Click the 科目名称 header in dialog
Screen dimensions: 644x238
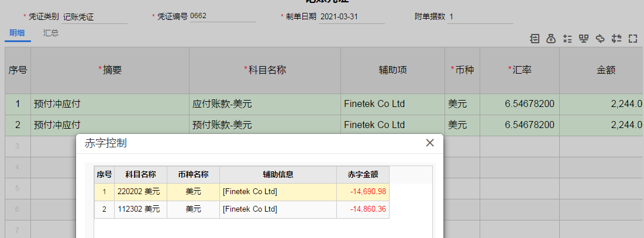coord(140,174)
